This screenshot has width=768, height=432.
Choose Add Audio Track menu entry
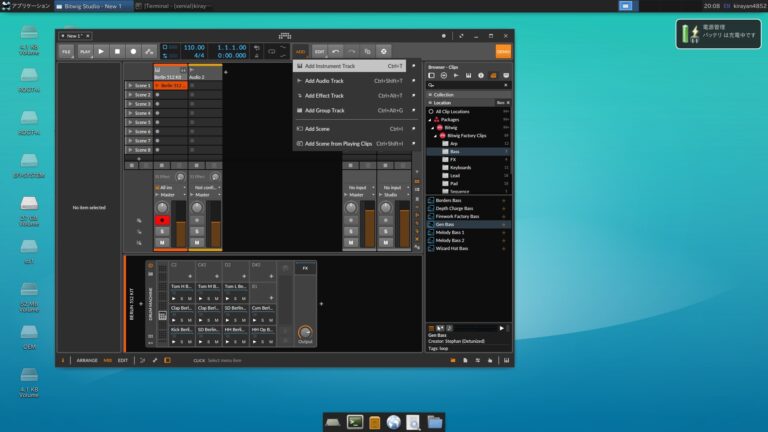tap(350, 81)
